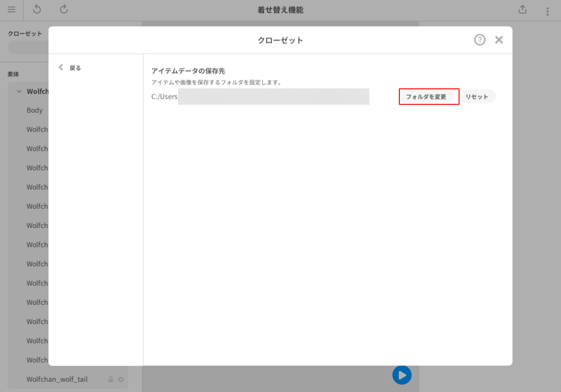
Task: Open the hamburger menu
Action: [x=12, y=10]
